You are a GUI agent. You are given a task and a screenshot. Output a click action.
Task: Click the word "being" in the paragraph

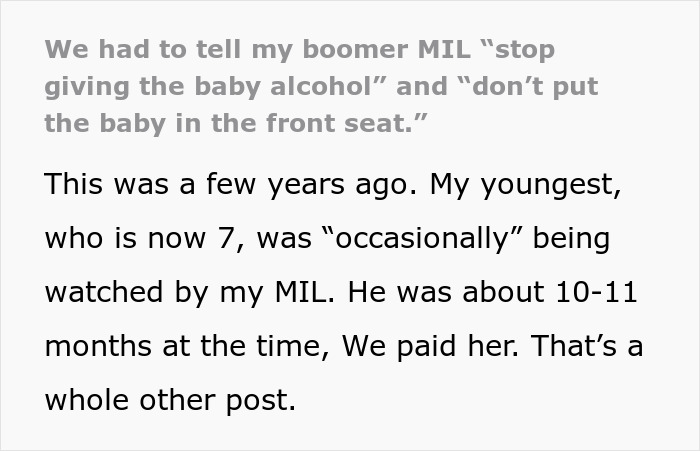pyautogui.click(x=571, y=240)
